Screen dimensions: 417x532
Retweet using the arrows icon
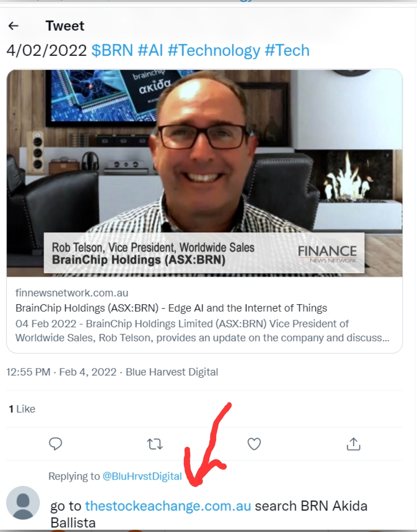click(x=155, y=444)
